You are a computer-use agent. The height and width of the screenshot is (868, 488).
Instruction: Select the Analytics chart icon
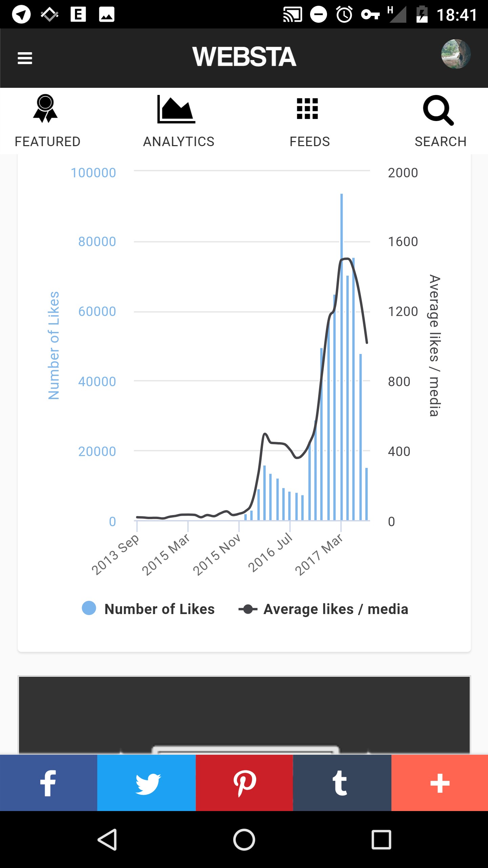click(x=176, y=109)
